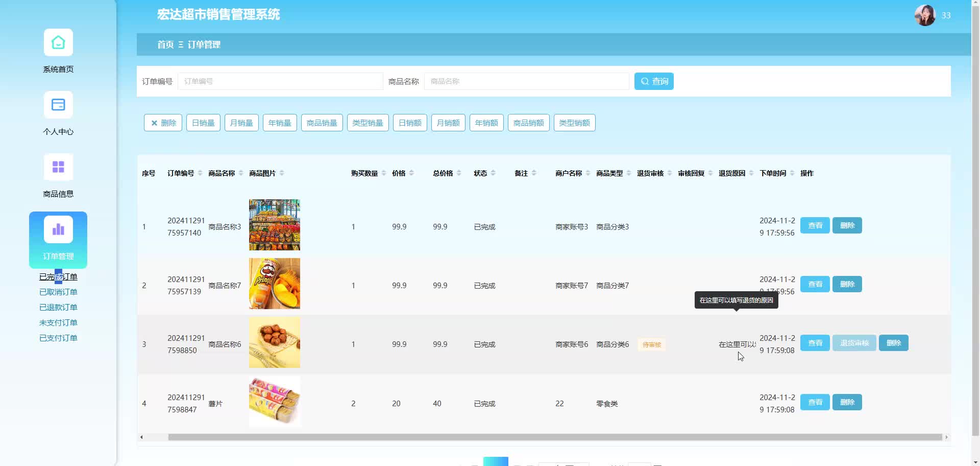The image size is (980, 466).
Task: Click the horizontal table scrollbar
Action: (x=554, y=437)
